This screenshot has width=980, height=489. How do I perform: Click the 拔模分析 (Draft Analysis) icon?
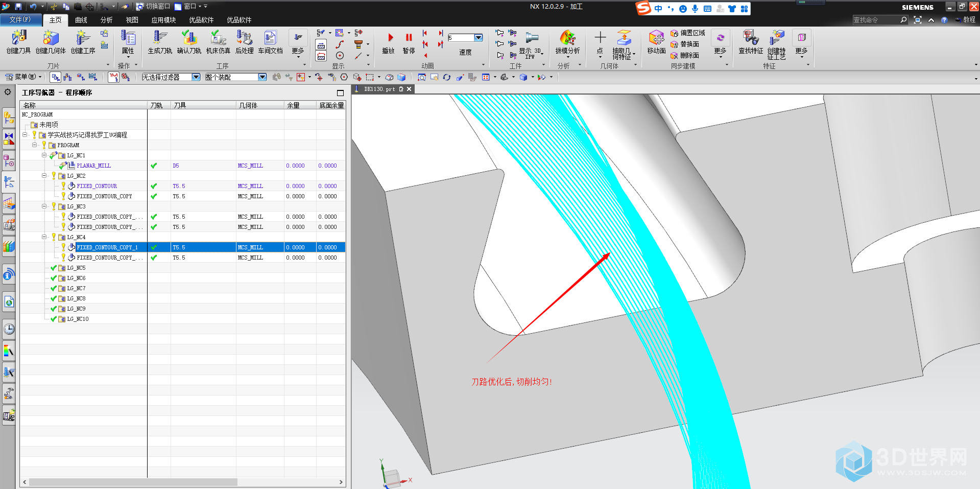567,41
